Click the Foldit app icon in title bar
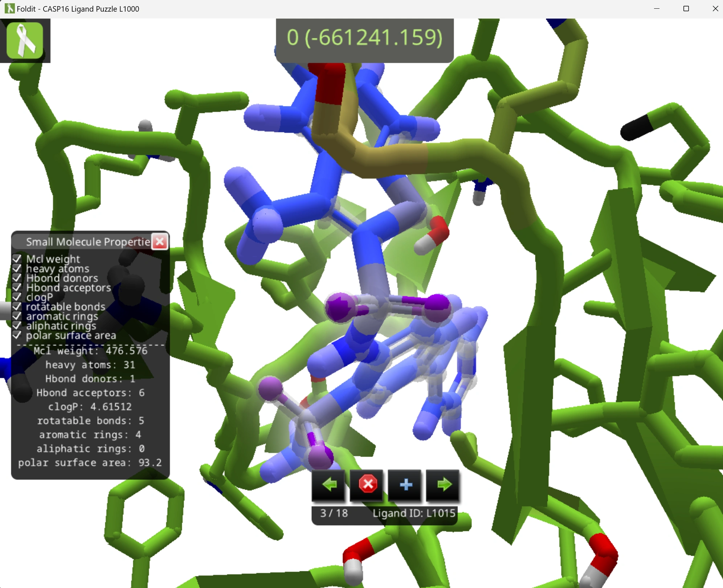 click(x=9, y=8)
